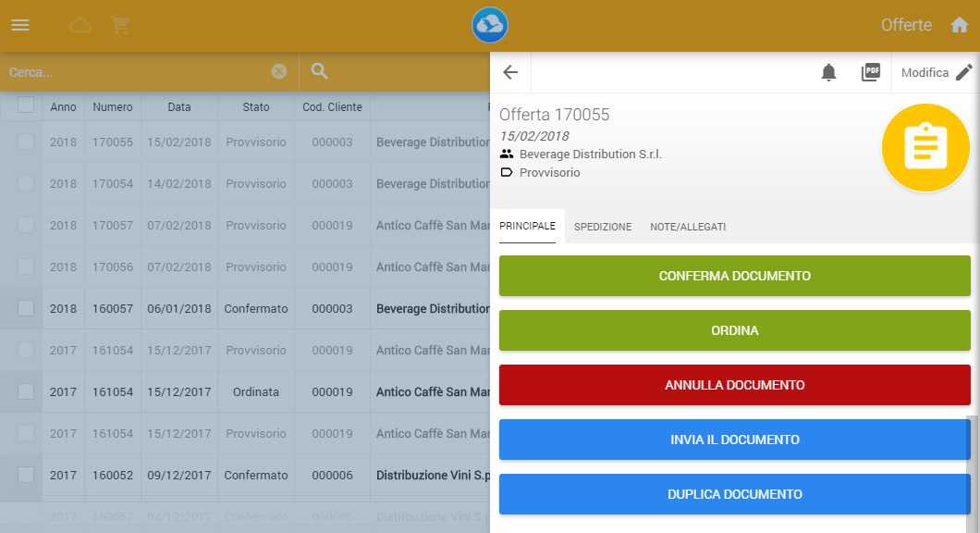Click Invia il Documento button

point(735,440)
